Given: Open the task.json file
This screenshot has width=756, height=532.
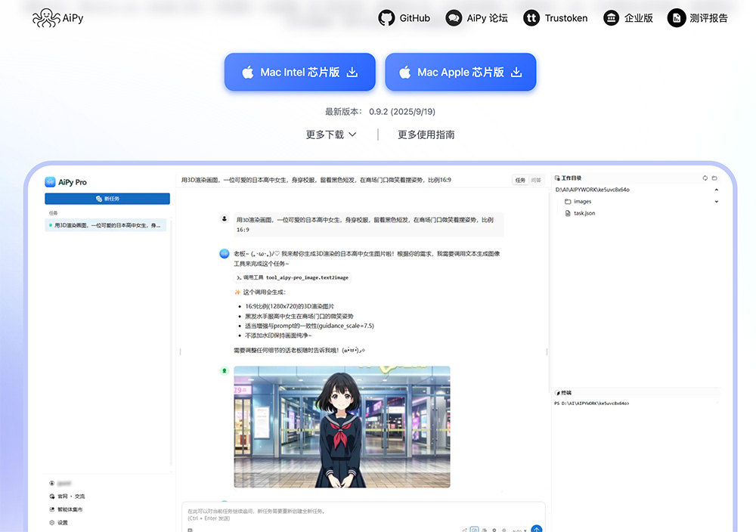Looking at the screenshot, I should coord(584,213).
